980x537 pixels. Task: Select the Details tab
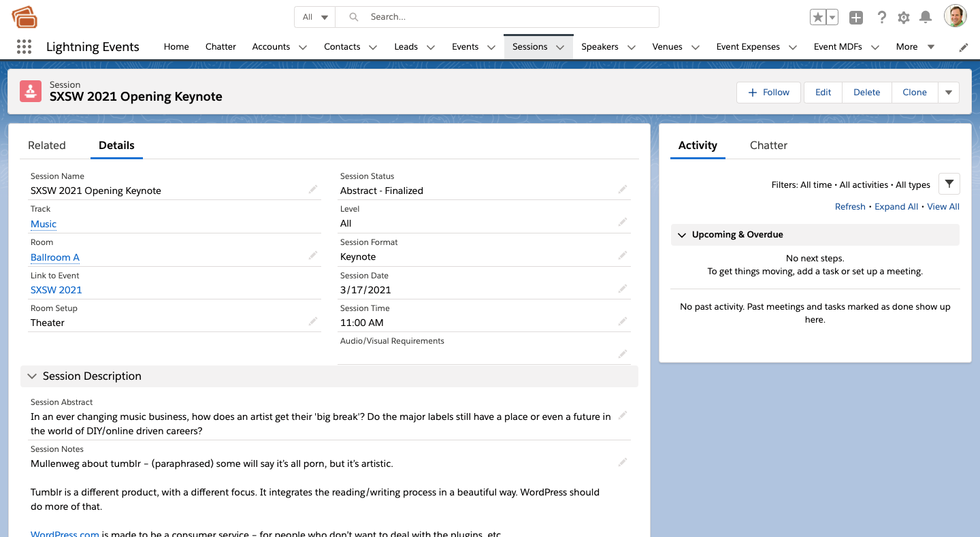[116, 145]
